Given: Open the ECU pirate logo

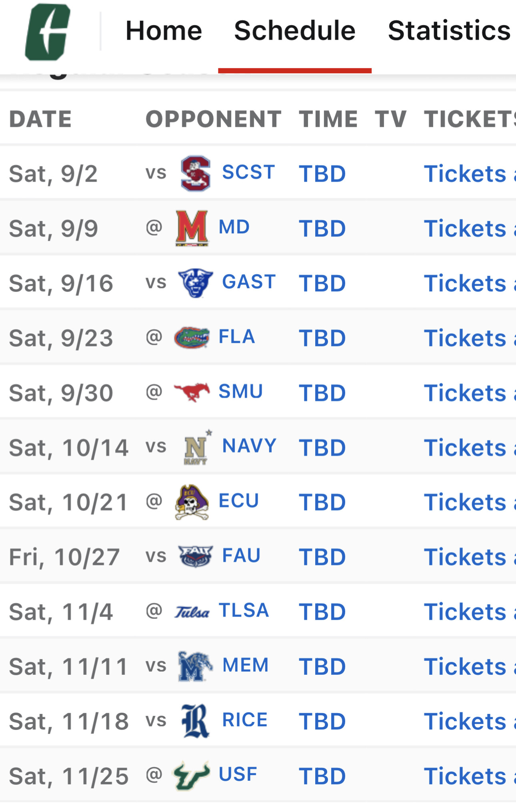Looking at the screenshot, I should [x=192, y=502].
